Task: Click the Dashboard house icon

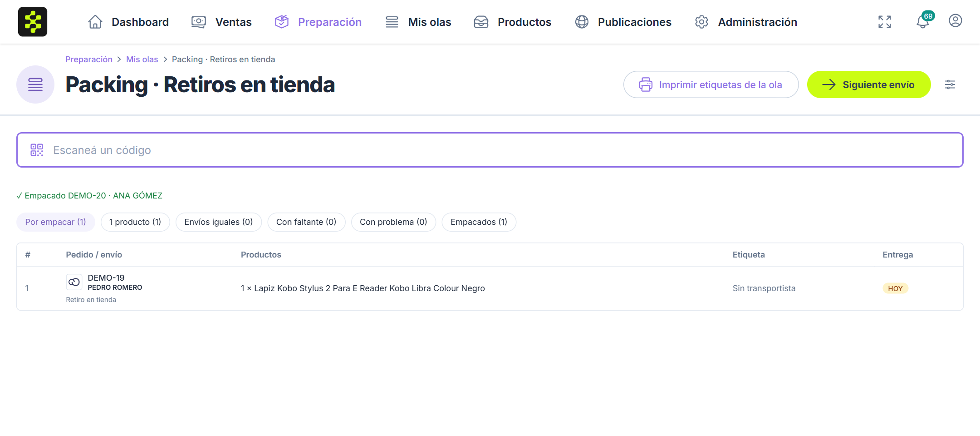Action: pyautogui.click(x=95, y=22)
